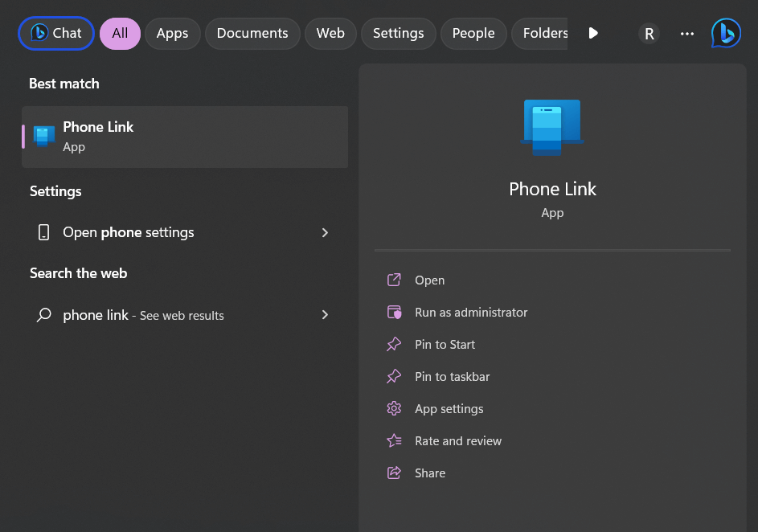The image size is (758, 532).
Task: Switch to the Documents filter
Action: click(252, 33)
